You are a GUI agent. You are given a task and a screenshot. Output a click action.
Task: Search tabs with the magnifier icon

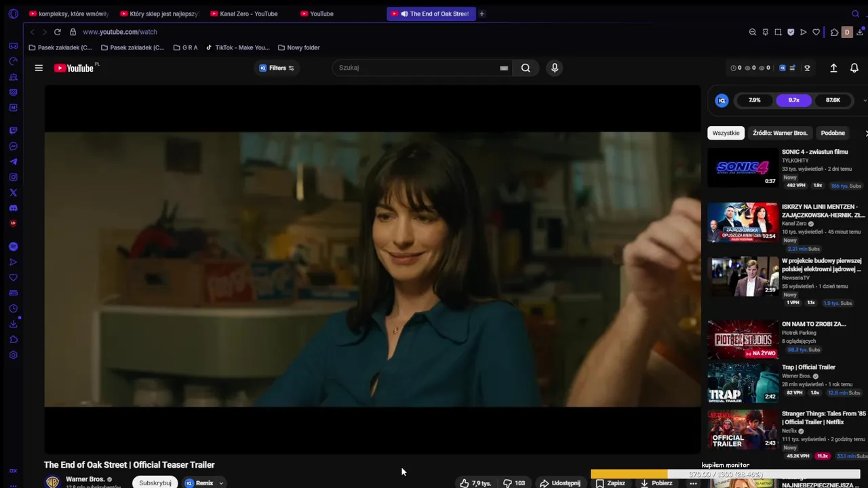(855, 14)
